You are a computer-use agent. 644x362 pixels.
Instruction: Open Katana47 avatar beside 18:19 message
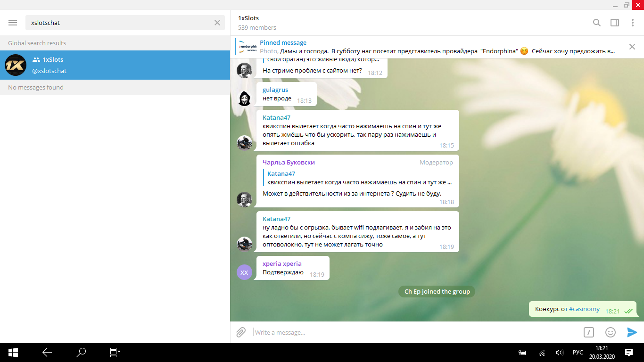[244, 244]
